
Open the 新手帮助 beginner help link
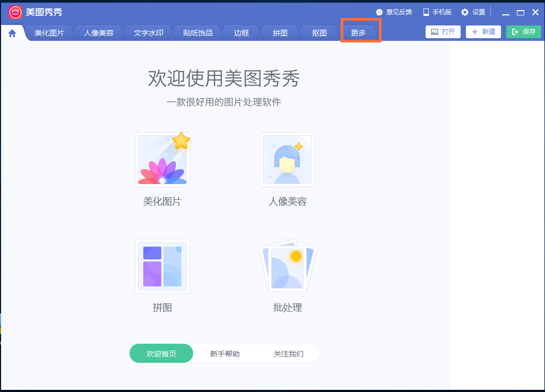(x=225, y=353)
